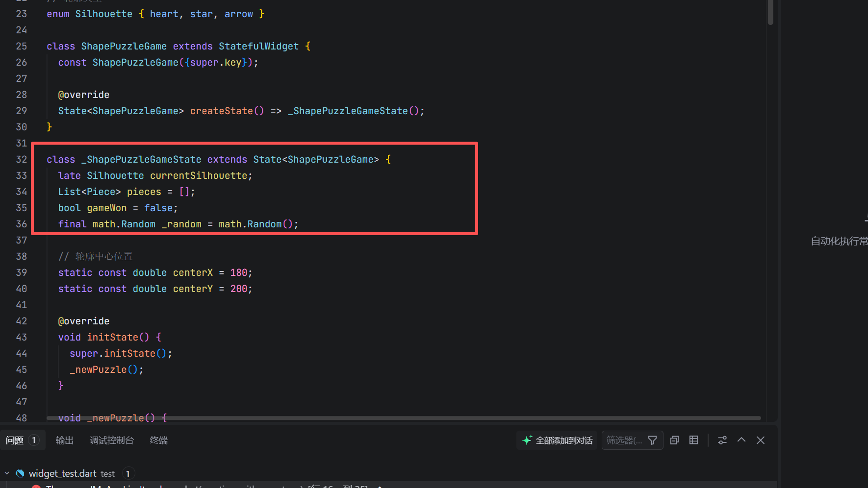Viewport: 868px width, 488px height.
Task: Focus the 筛选器 filter input field
Action: 624,440
